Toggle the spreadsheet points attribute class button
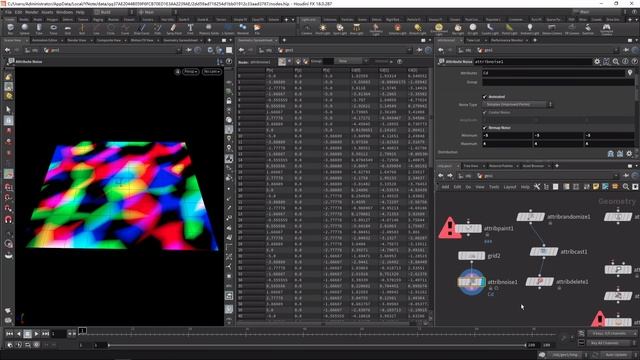This screenshot has width=640, height=360. click(282, 61)
